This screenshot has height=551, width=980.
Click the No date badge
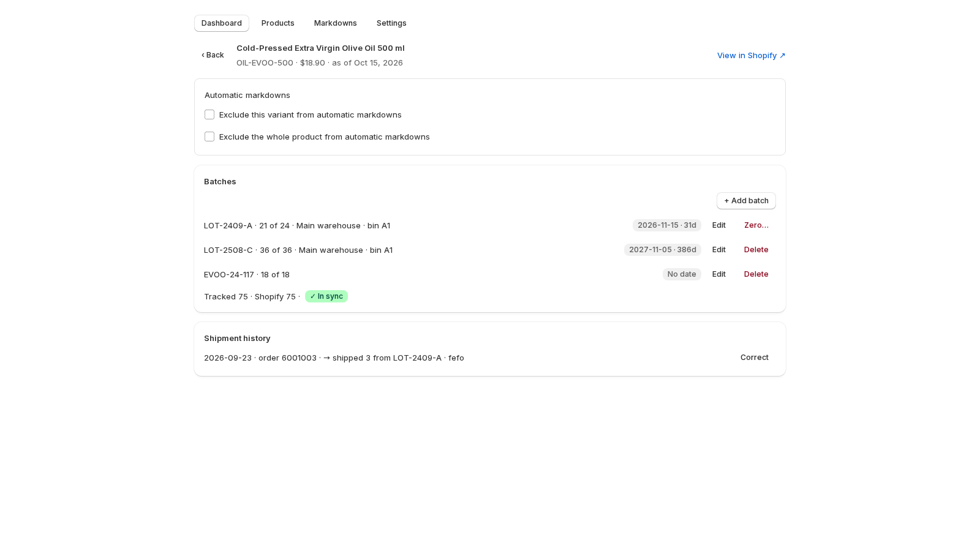point(682,274)
